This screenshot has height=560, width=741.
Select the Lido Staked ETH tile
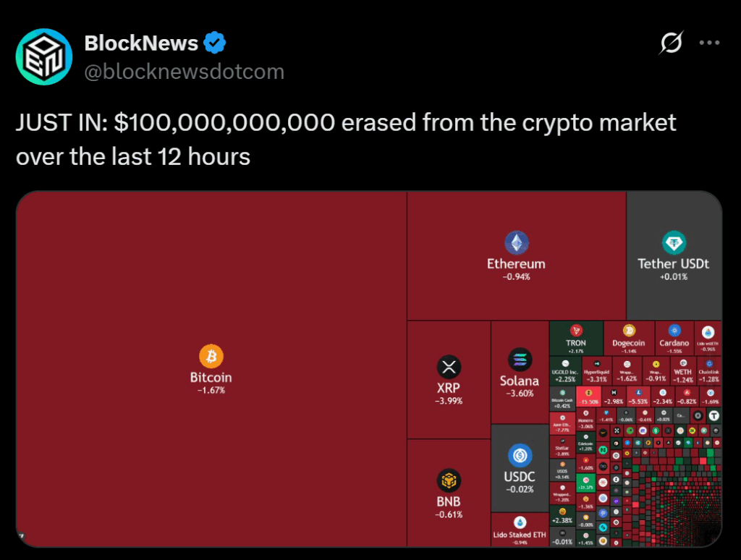520,529
